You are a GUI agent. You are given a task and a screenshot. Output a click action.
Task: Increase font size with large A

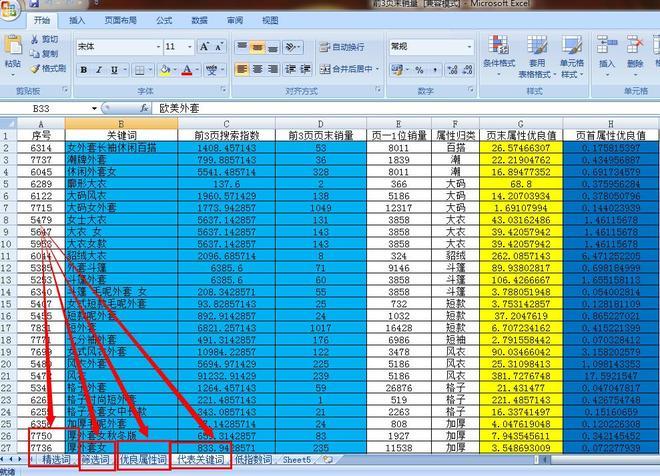(x=204, y=46)
